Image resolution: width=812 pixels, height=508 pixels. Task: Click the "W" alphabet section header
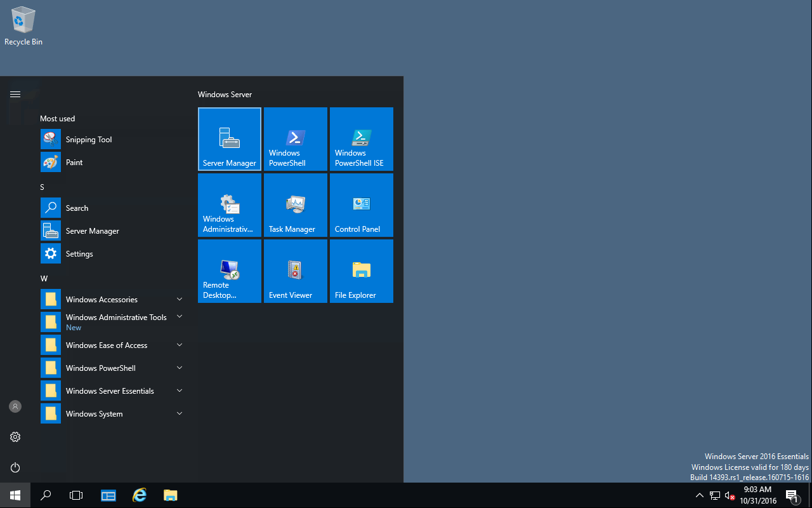tap(44, 279)
